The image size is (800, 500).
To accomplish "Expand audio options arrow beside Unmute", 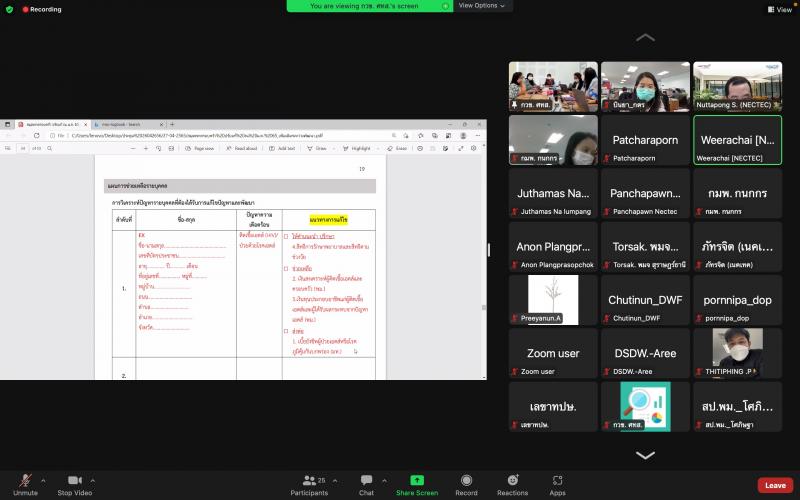I will (43, 481).
